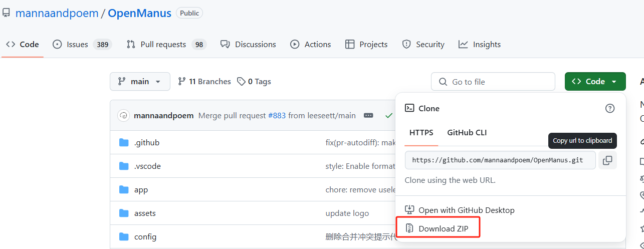Go to the Discussions tab
644x249 pixels.
[x=248, y=44]
